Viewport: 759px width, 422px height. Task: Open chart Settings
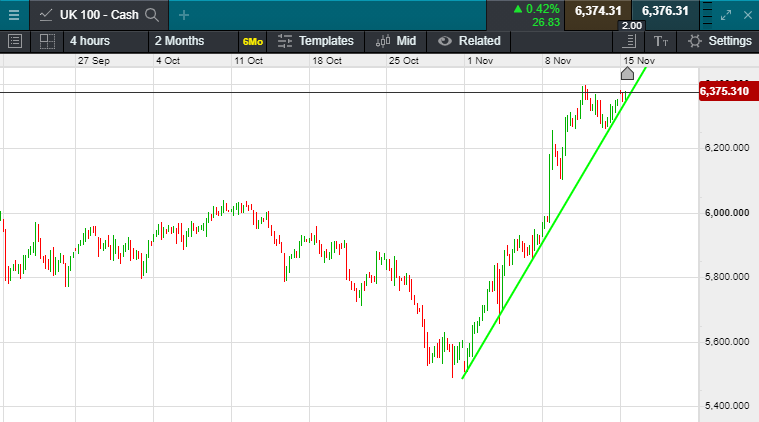pyautogui.click(x=719, y=41)
